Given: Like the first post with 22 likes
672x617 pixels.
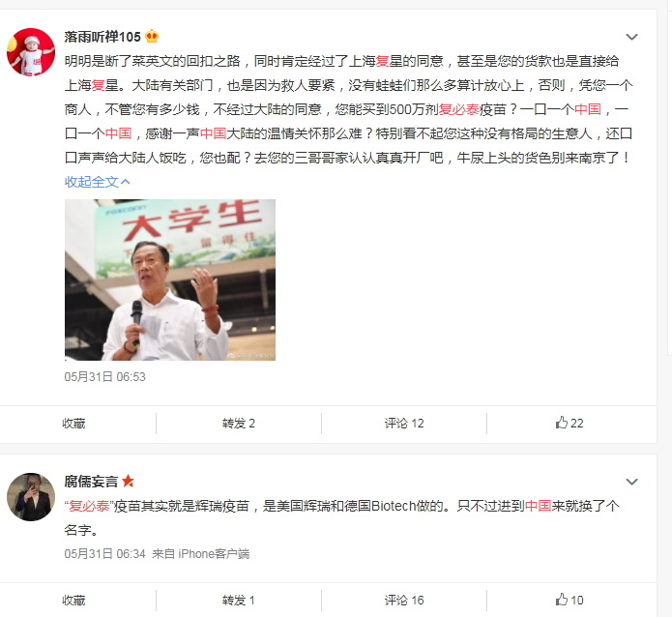Looking at the screenshot, I should pyautogui.click(x=570, y=424).
